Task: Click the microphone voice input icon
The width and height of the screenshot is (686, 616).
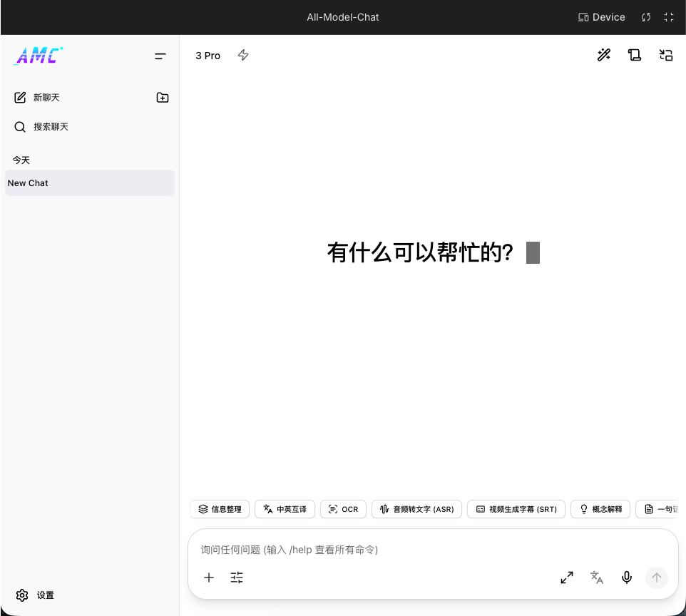Action: tap(627, 577)
